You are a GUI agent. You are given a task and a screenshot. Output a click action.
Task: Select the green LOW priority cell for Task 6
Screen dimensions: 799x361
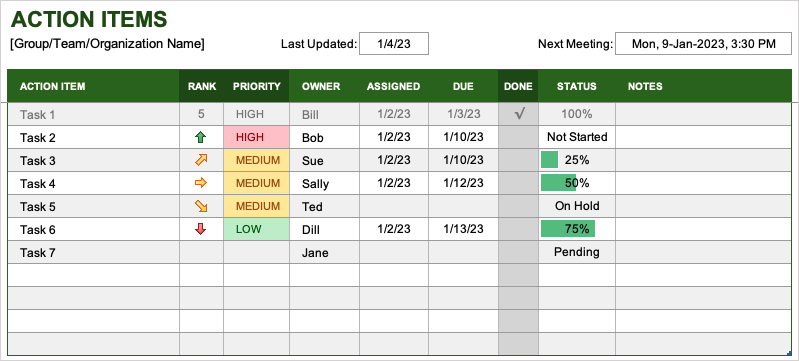pos(256,229)
